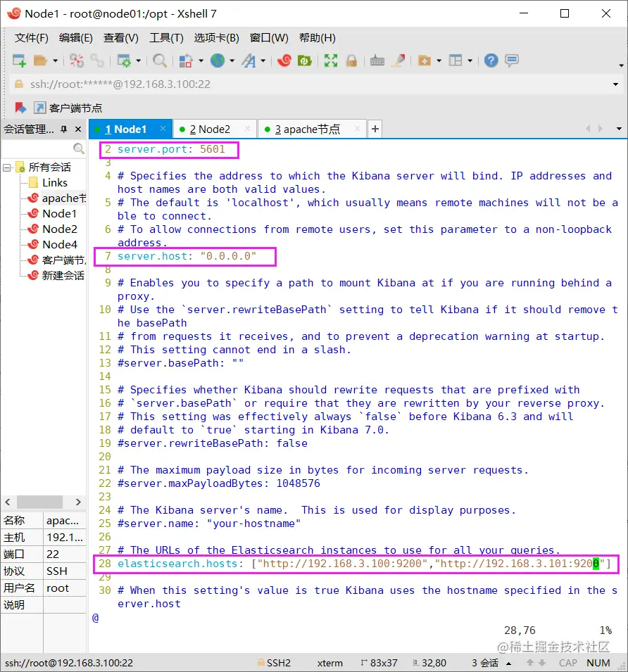
Task: Expand properties dropdown arrow next to gear
Action: [x=139, y=61]
